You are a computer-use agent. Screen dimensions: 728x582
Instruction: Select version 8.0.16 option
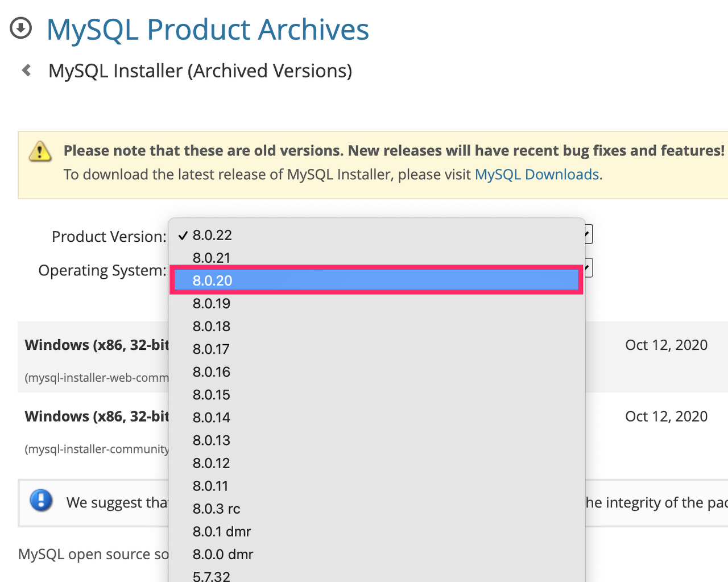tap(212, 372)
